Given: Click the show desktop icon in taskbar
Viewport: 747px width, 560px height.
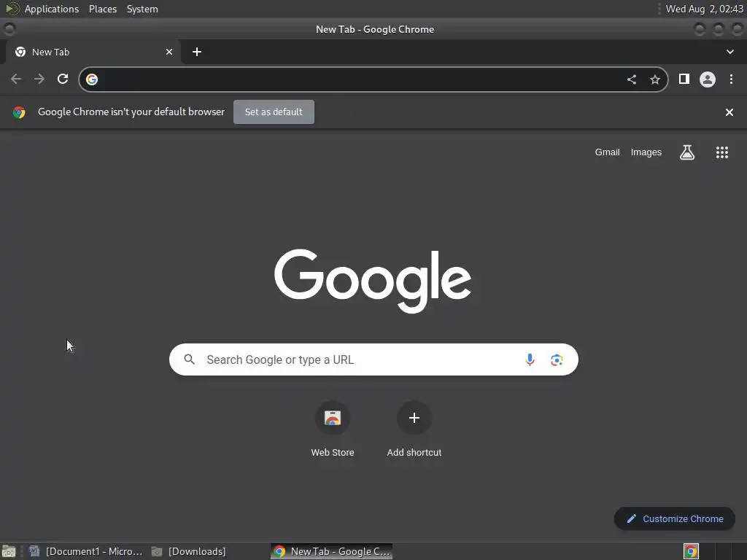Looking at the screenshot, I should (x=9, y=551).
